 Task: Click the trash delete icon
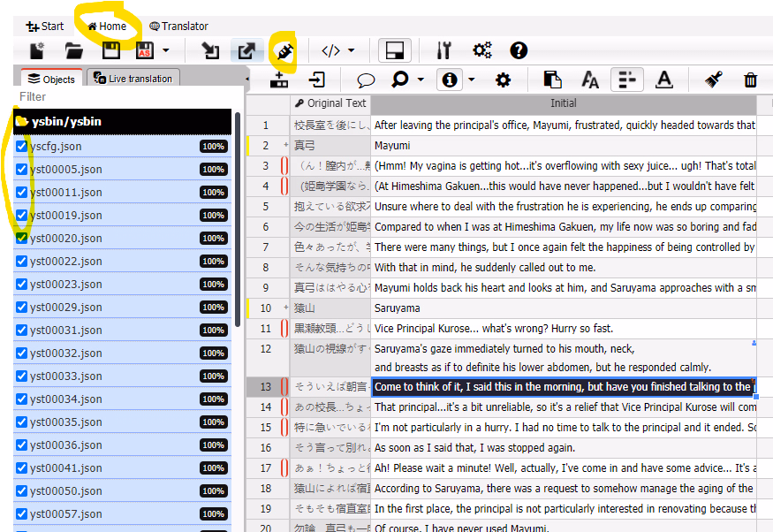(x=750, y=80)
